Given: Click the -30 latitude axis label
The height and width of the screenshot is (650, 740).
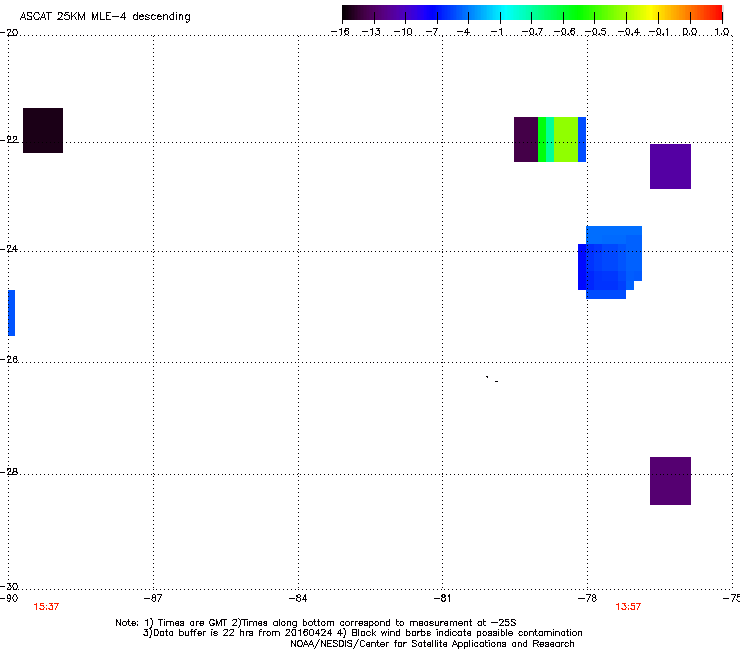Looking at the screenshot, I should 9,586.
